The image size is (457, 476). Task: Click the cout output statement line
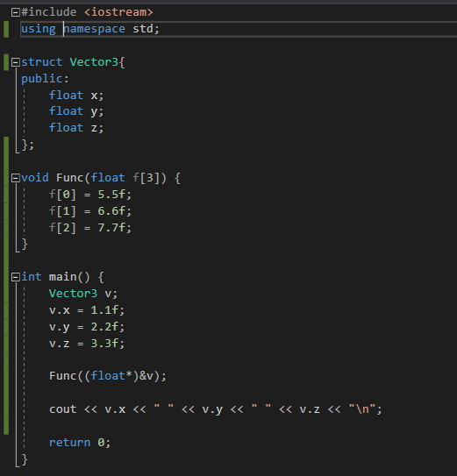point(216,409)
